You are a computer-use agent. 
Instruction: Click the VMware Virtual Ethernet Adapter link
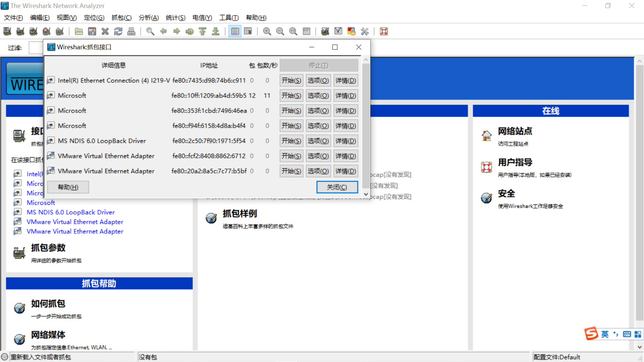click(x=75, y=222)
